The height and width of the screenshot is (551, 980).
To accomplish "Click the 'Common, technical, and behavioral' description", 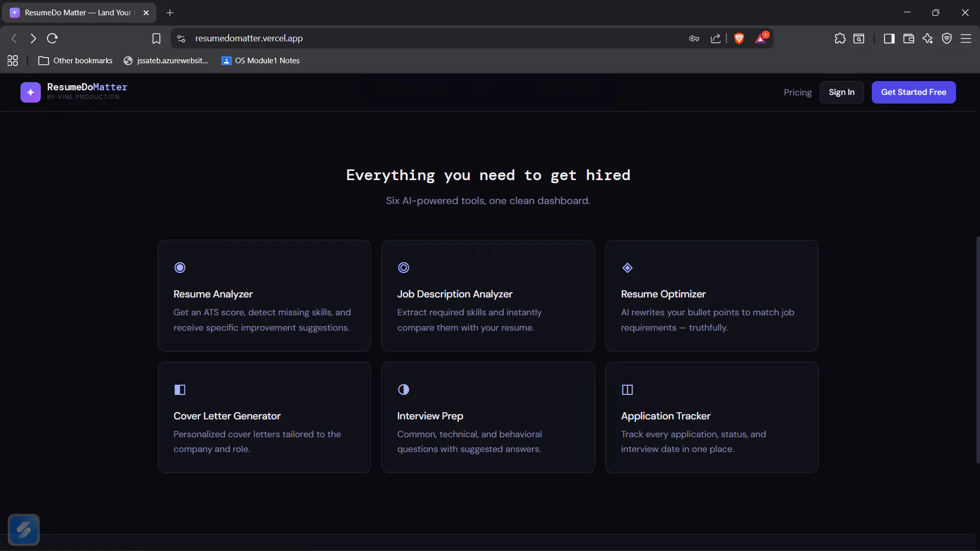I will pos(470,442).
